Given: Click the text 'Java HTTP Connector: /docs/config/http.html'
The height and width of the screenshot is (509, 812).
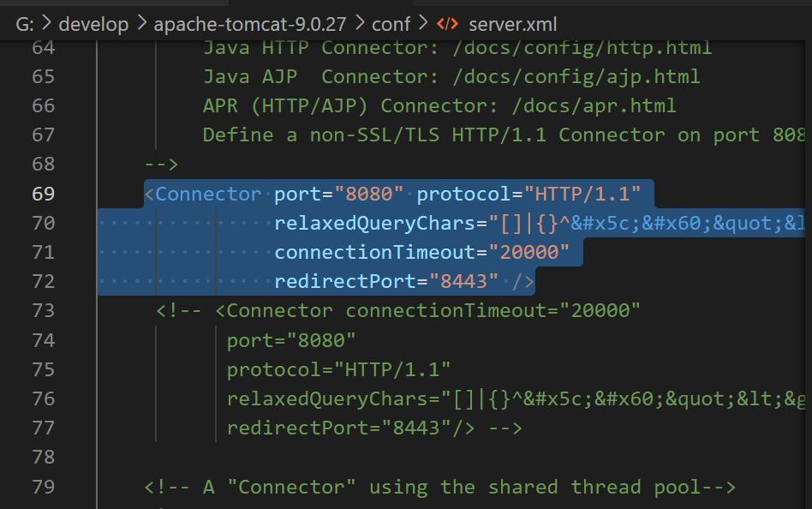Looking at the screenshot, I should (457, 48).
